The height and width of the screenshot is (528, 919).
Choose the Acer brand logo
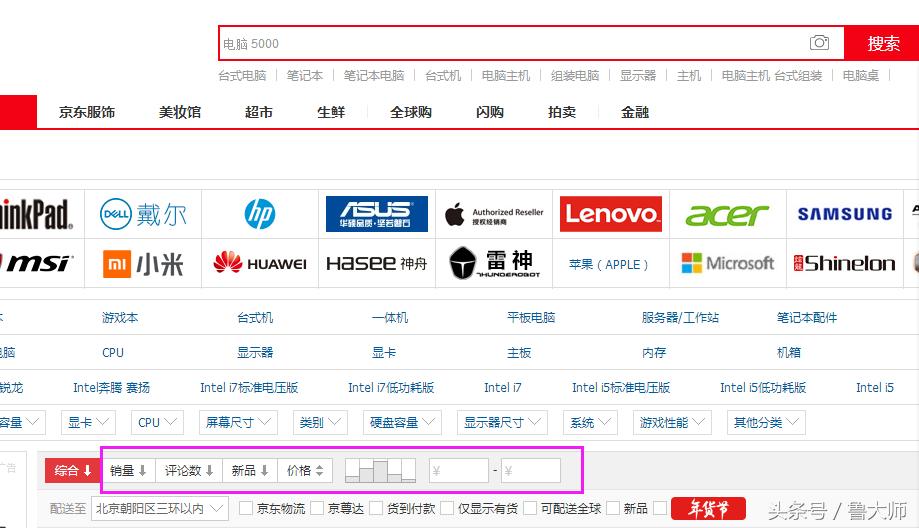click(x=727, y=215)
